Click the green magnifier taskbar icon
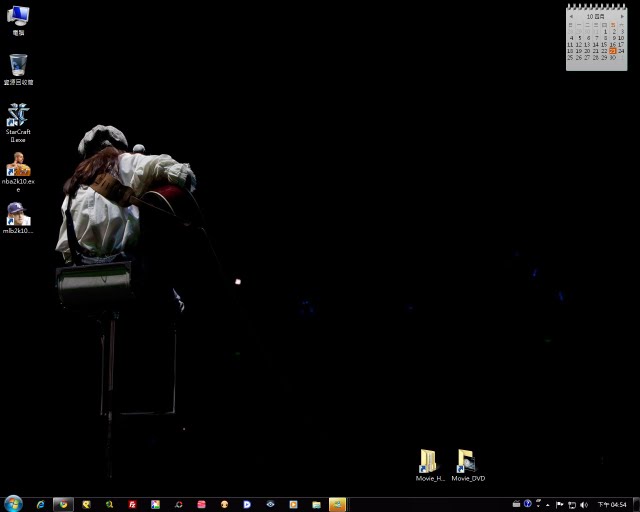Screen dimensions: 640x512 click(109, 505)
